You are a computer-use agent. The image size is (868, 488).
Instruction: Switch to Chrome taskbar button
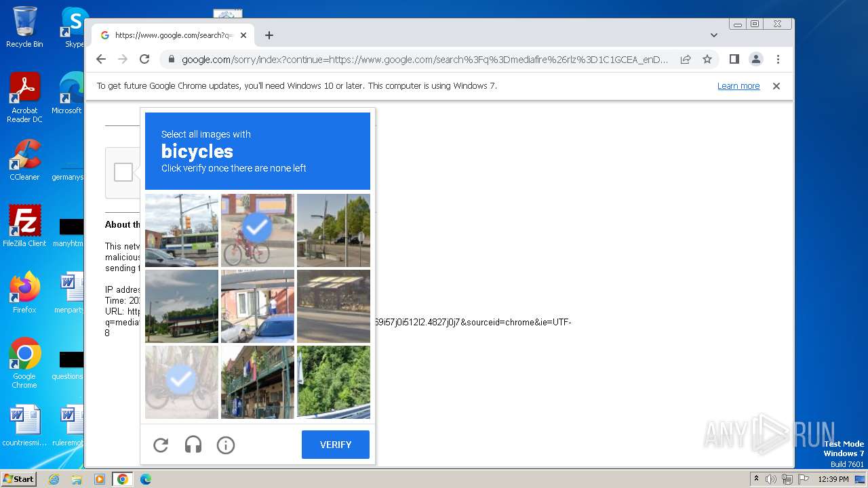click(x=123, y=479)
